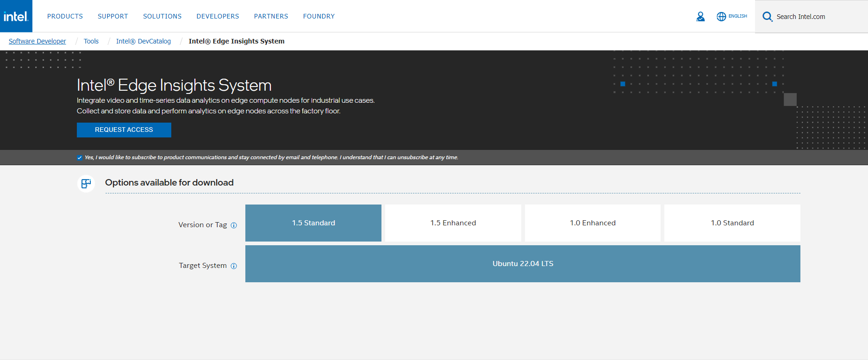Click the globe language icon

click(721, 17)
